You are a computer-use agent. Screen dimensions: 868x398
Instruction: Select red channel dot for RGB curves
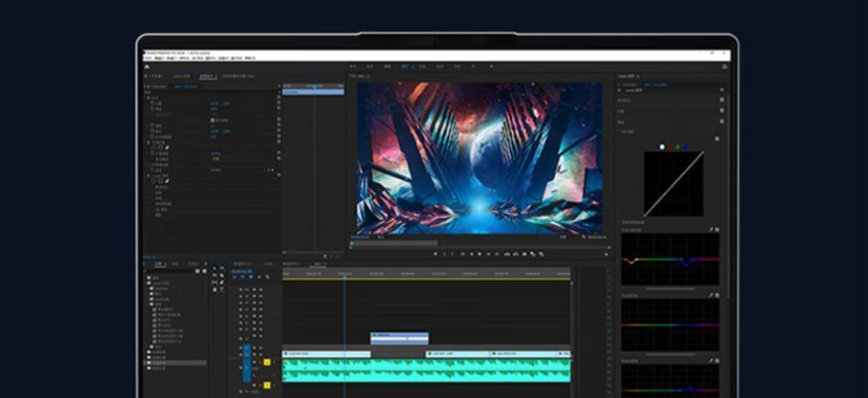click(x=670, y=147)
